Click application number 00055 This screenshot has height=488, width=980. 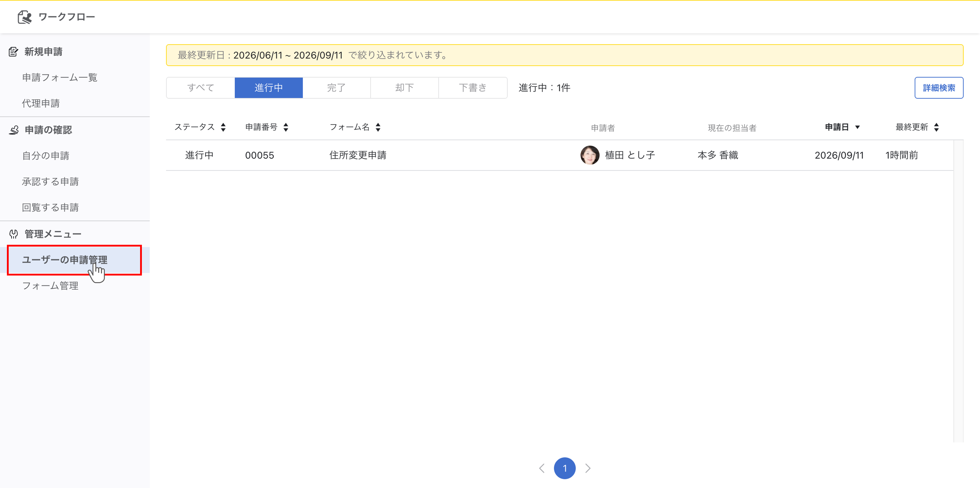259,155
